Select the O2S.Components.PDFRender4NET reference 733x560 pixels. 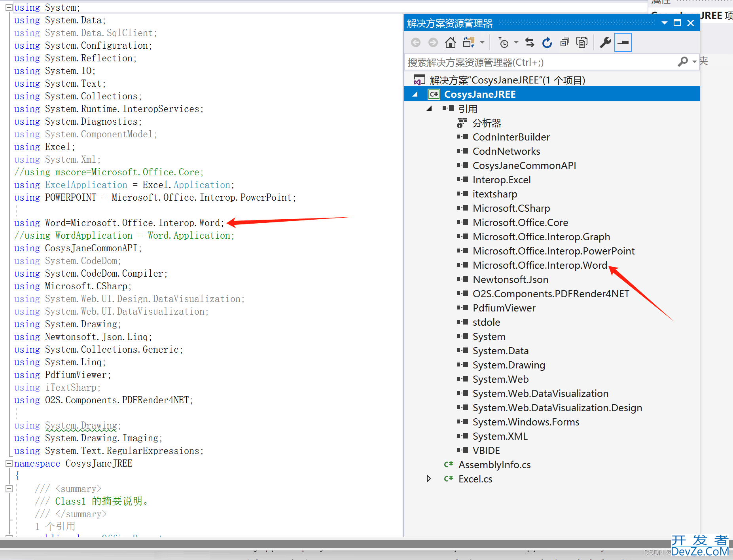pos(551,294)
